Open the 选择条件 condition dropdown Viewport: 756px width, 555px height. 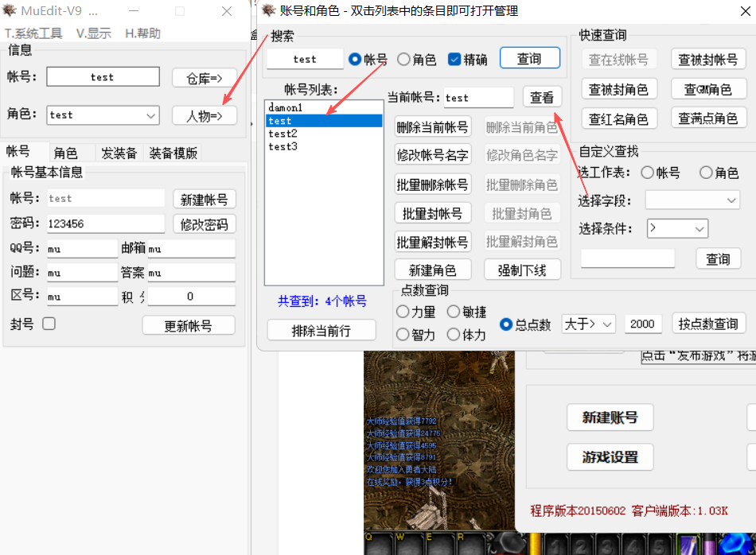(677, 228)
